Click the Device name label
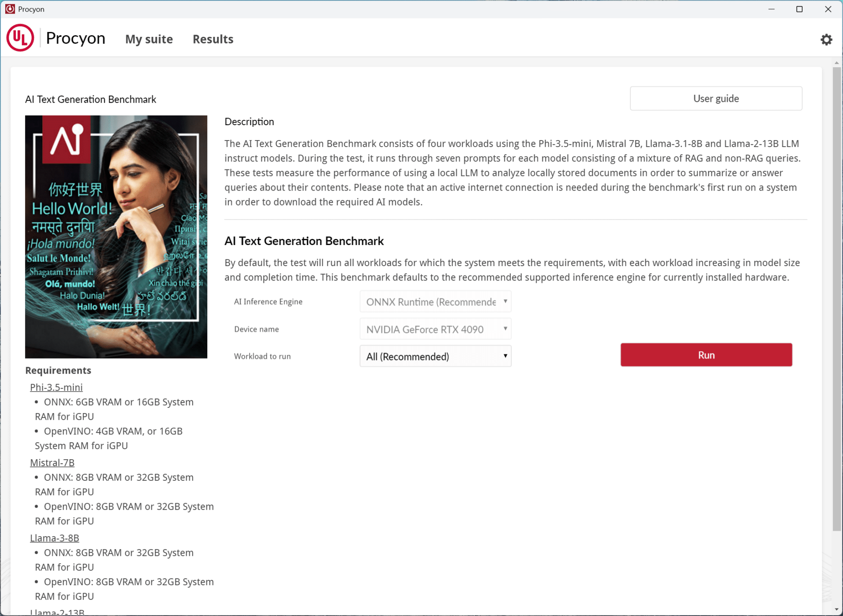Screen dimensions: 843x616 [x=256, y=329]
